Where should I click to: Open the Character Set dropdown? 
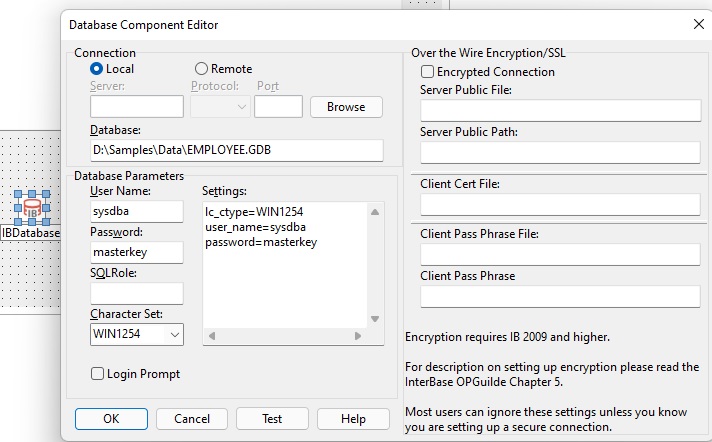pyautogui.click(x=174, y=334)
